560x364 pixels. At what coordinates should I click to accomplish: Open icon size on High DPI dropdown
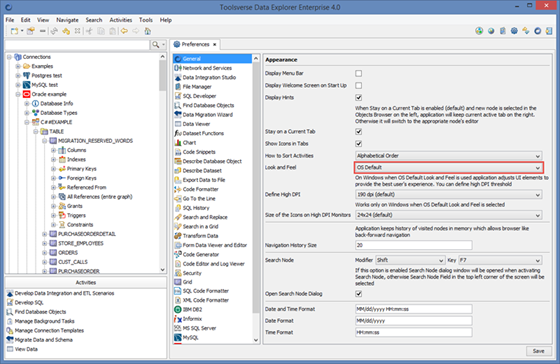[449, 215]
